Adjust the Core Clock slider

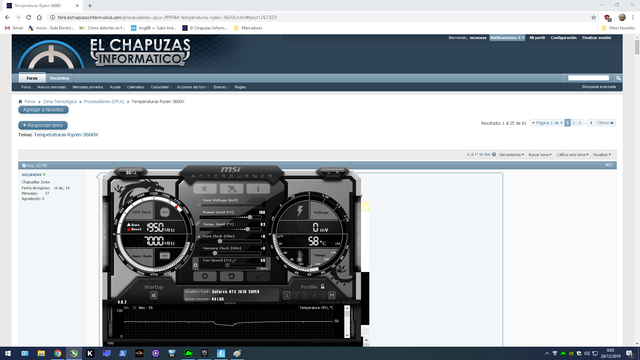pyautogui.click(x=231, y=241)
